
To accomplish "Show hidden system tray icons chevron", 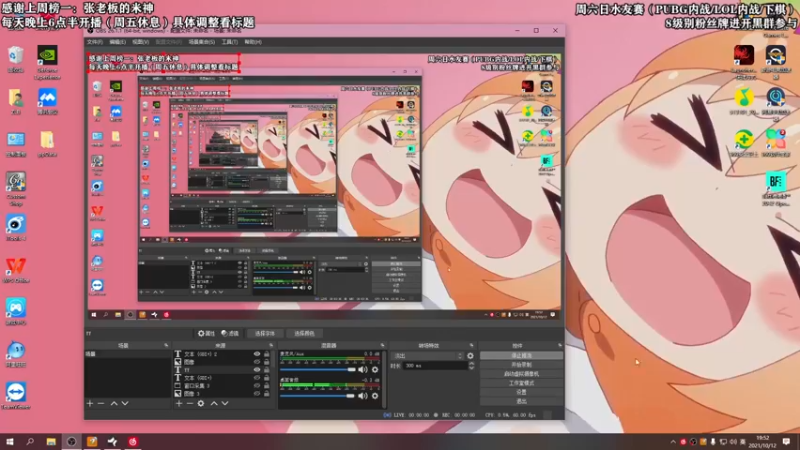I will click(x=672, y=442).
